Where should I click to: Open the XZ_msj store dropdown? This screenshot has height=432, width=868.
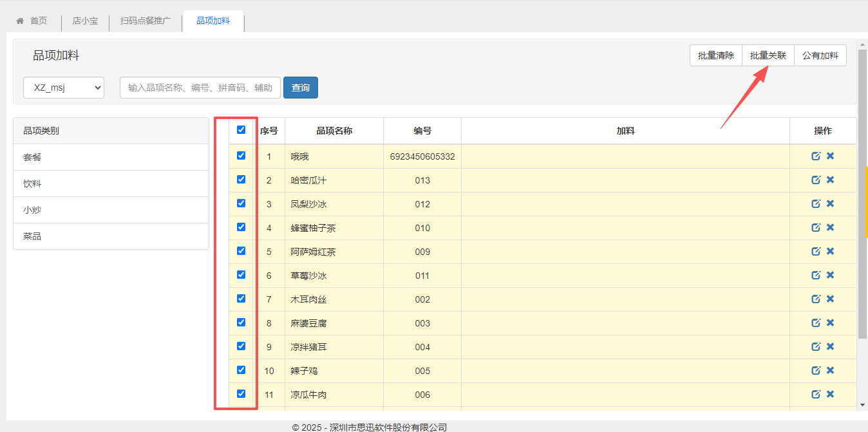[x=64, y=88]
